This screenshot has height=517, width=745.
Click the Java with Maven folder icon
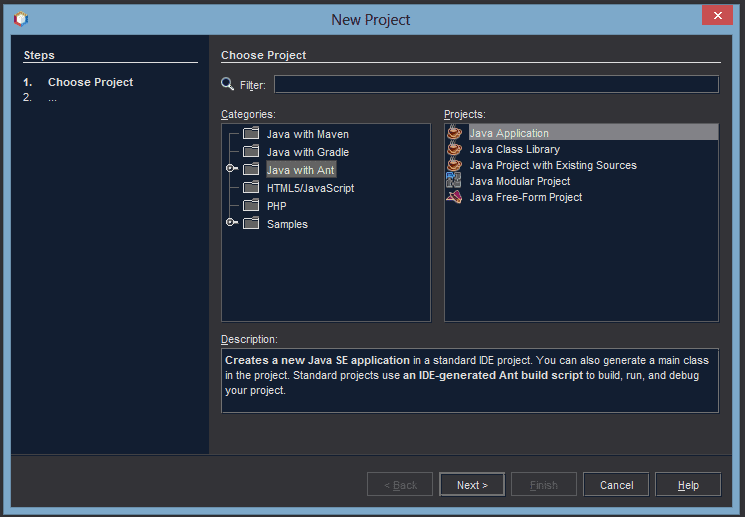click(x=251, y=133)
